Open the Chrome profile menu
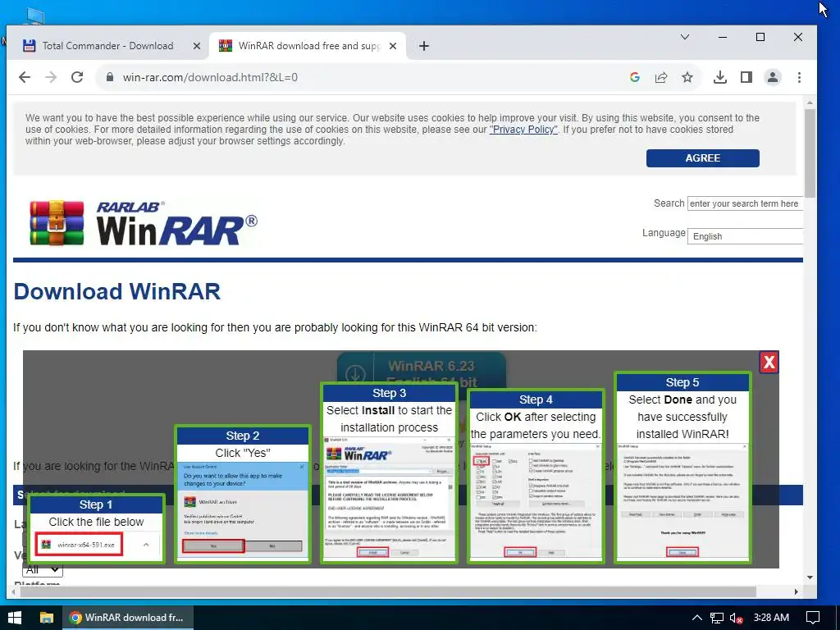The height and width of the screenshot is (630, 840). tap(773, 77)
